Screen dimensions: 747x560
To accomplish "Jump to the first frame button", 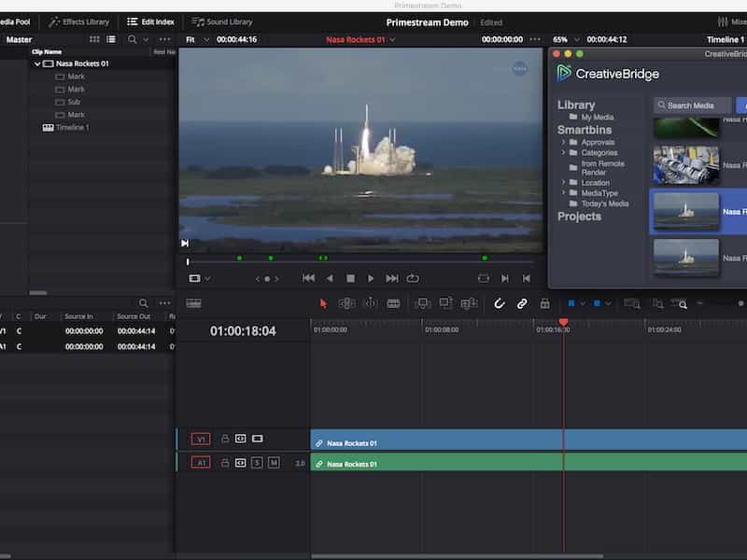I will (309, 278).
